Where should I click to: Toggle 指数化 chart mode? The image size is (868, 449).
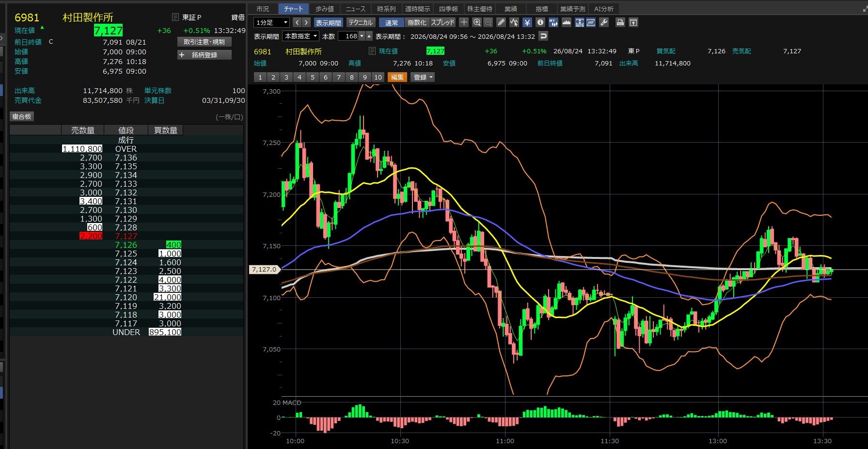(x=417, y=22)
